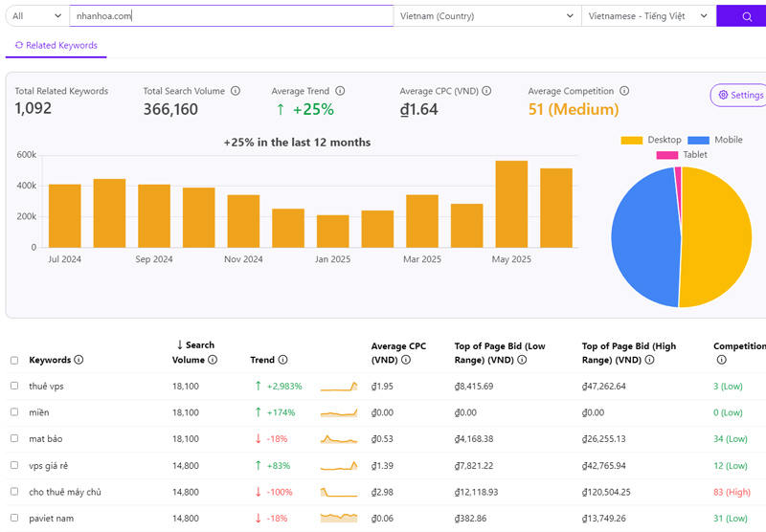Click the Jul 2024 bar in chart

click(x=64, y=215)
